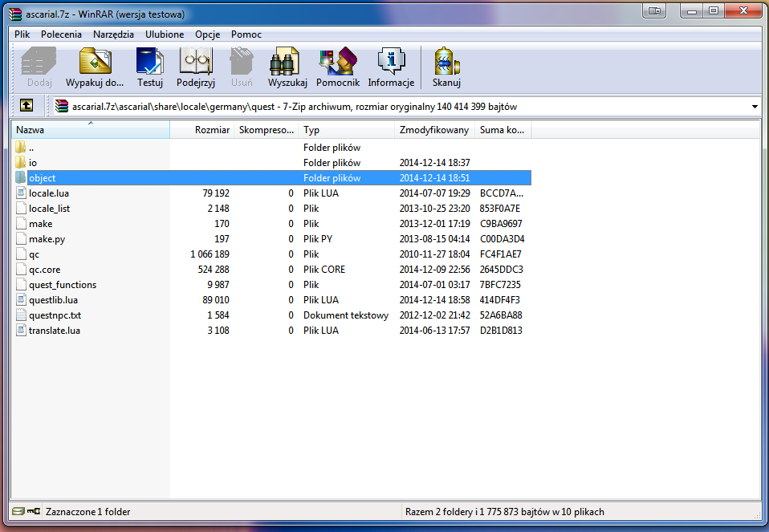769x532 pixels.
Task: Click the drive icon in status bar
Action: 18,511
